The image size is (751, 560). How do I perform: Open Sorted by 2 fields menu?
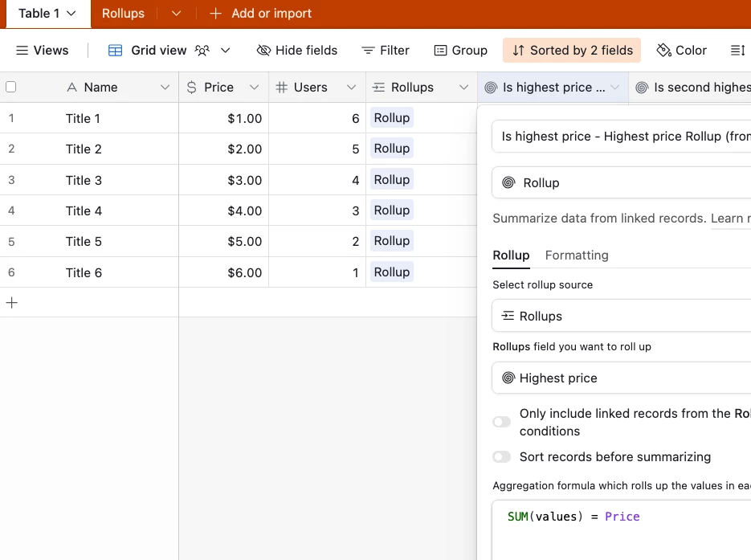coord(572,51)
